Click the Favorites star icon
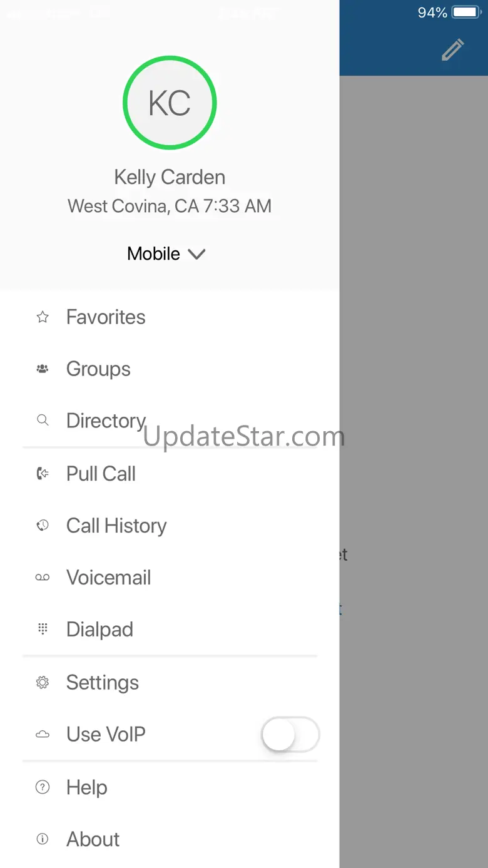This screenshot has width=488, height=868. [x=43, y=317]
